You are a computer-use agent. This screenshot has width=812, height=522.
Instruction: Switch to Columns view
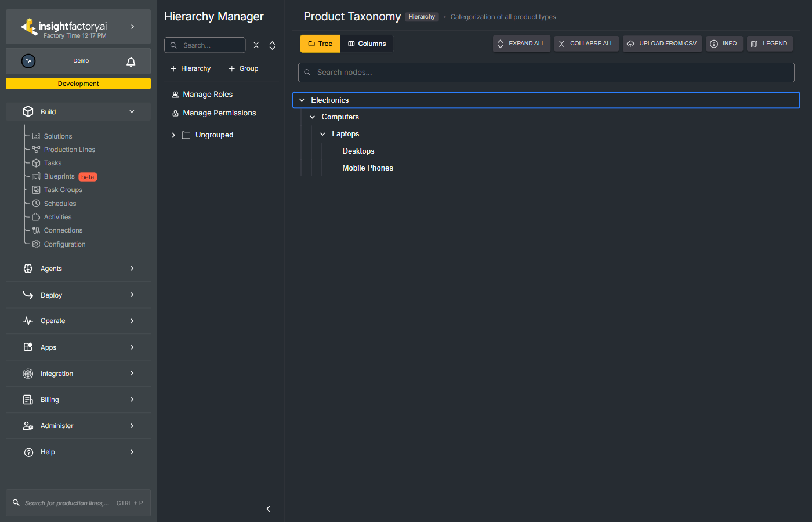click(367, 43)
